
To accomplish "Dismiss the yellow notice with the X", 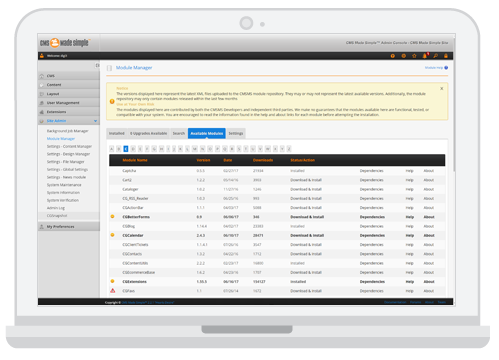I will coord(442,89).
